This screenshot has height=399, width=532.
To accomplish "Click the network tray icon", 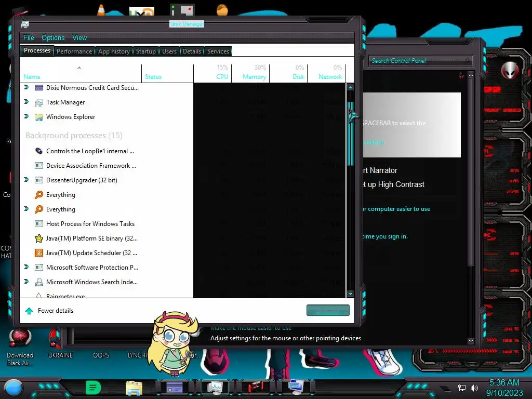I will click(x=462, y=388).
